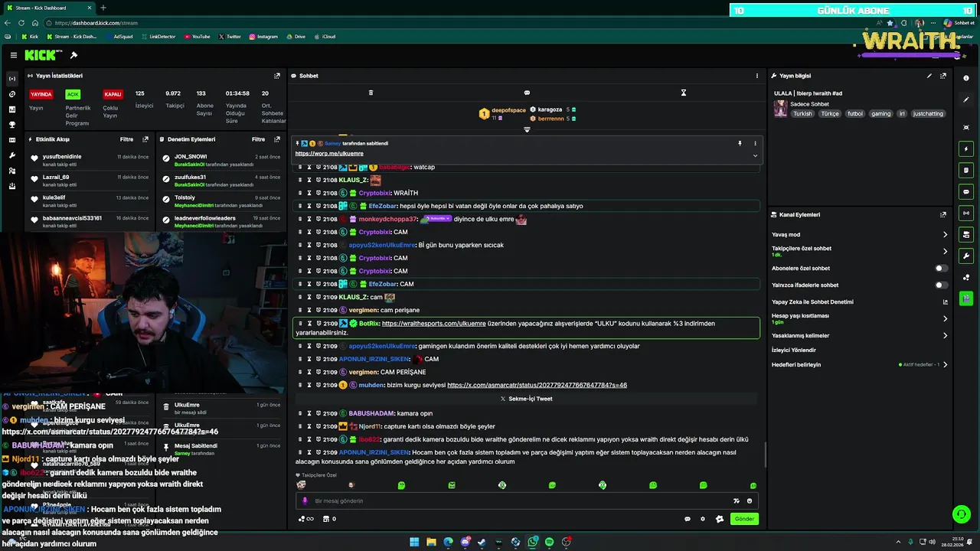Click the hourglass icon in the chat toolbar
This screenshot has height=551, width=980.
[x=684, y=93]
